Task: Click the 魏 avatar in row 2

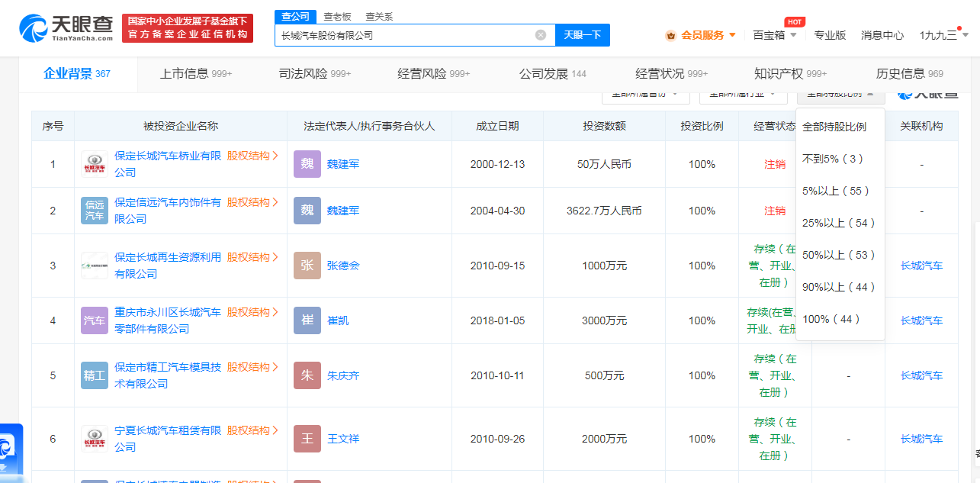Action: coord(307,211)
